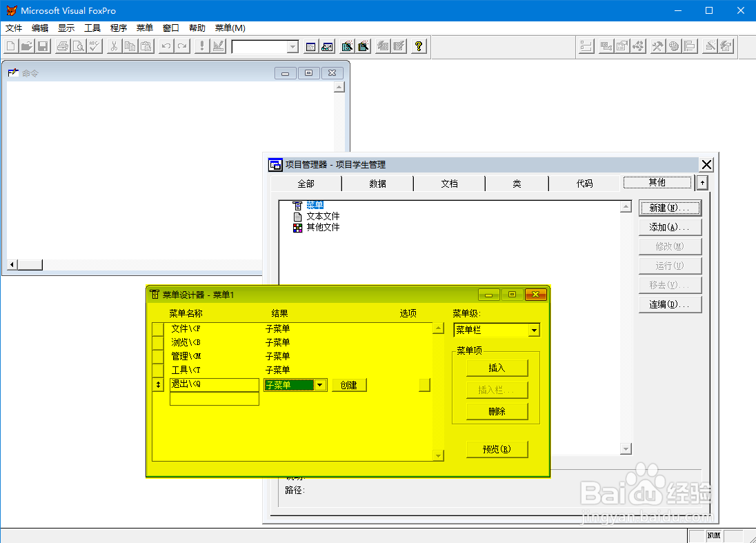Click the Redo arrow icon

(182, 46)
